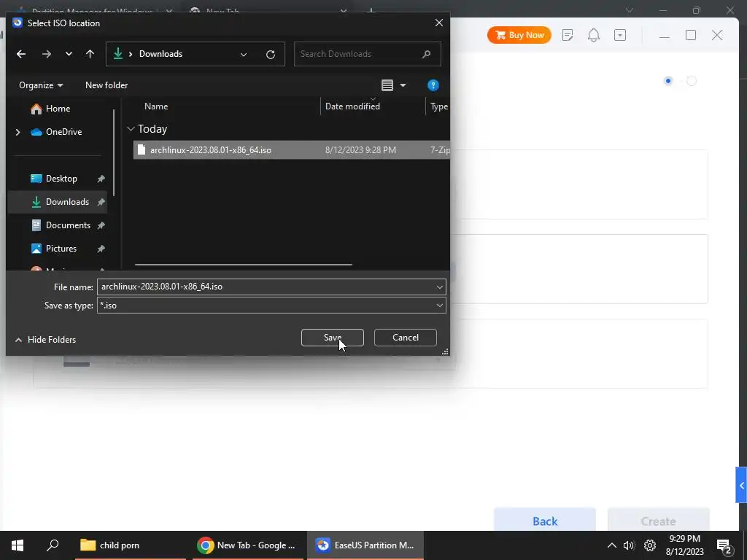Click the Save button

pyautogui.click(x=333, y=338)
